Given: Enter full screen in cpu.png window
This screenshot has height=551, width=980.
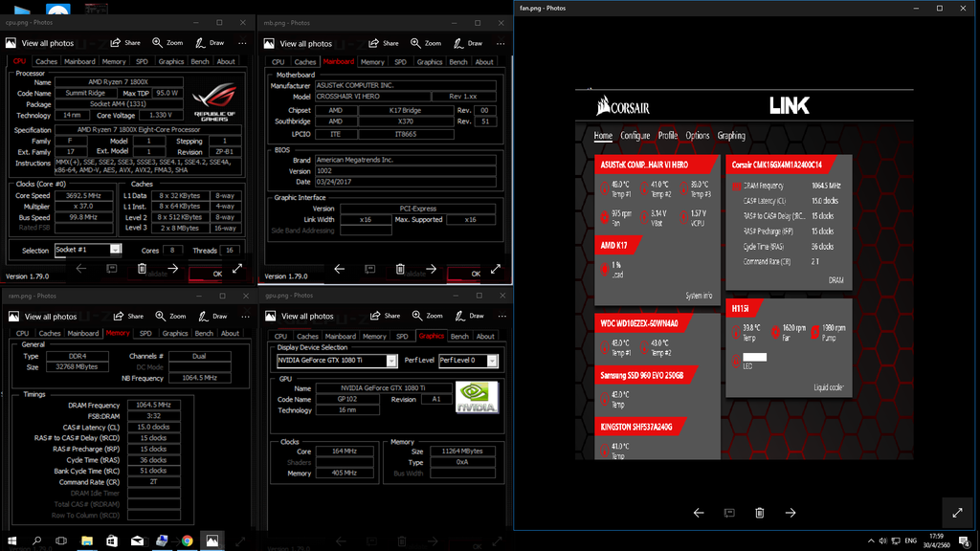Looking at the screenshot, I should (237, 269).
